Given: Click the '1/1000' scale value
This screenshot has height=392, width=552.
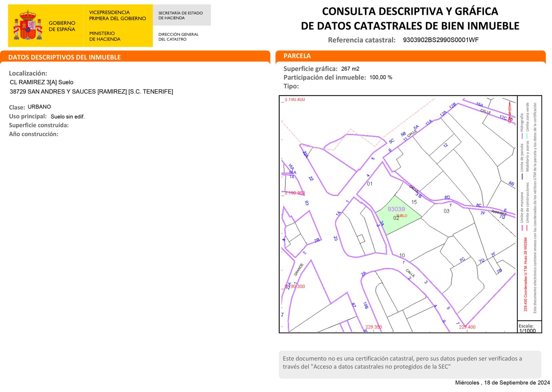Looking at the screenshot, I should coord(527,331).
